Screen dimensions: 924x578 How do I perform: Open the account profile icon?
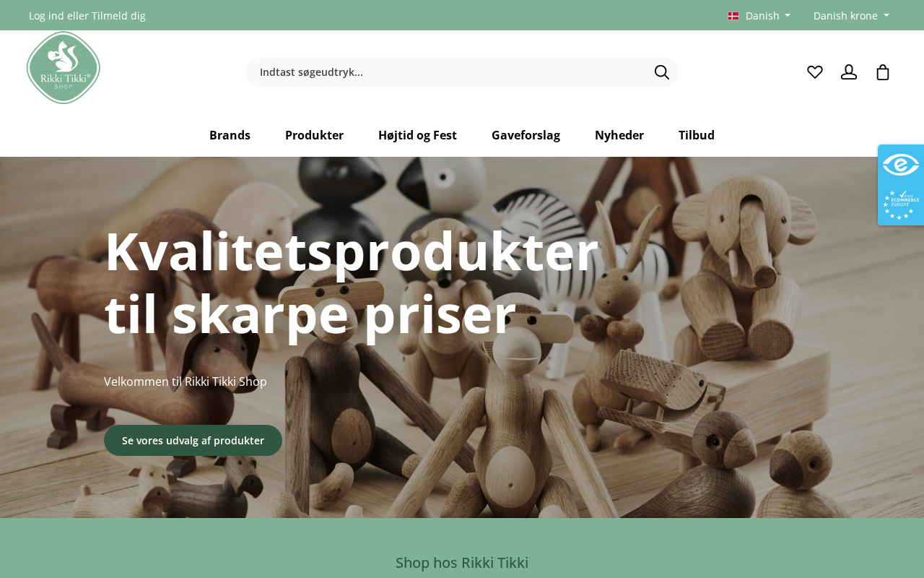point(849,72)
